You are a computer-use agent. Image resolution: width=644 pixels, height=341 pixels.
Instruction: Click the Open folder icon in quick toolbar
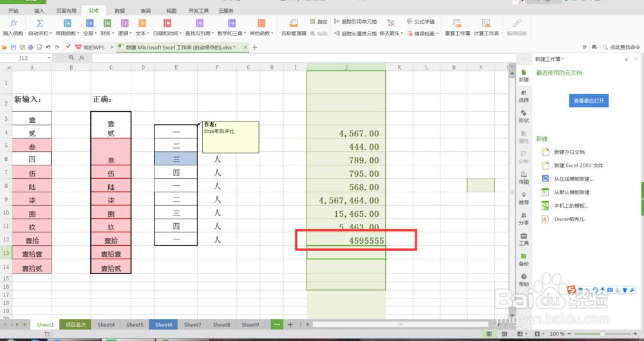pyautogui.click(x=5, y=48)
